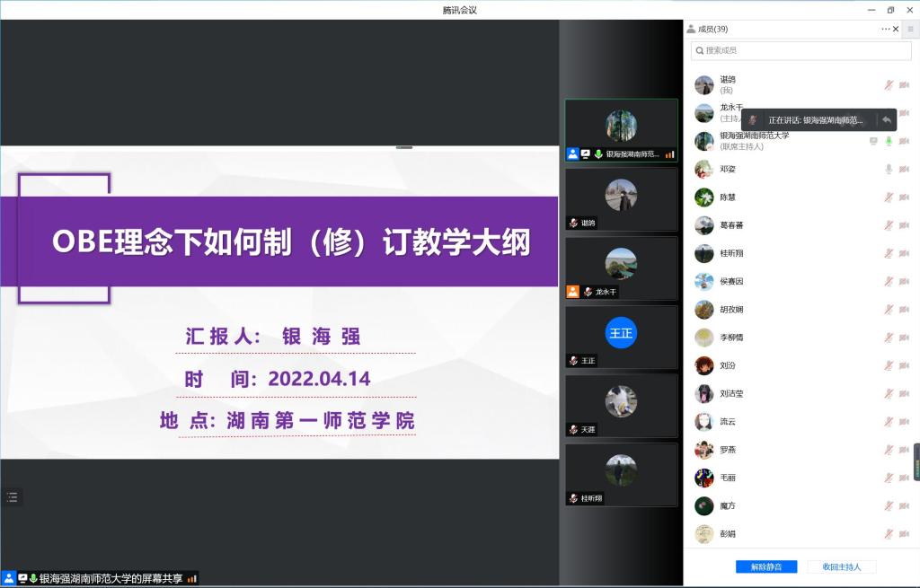Turn on the camera for member 邓姿
This screenshot has height=588, width=920.
(x=906, y=168)
